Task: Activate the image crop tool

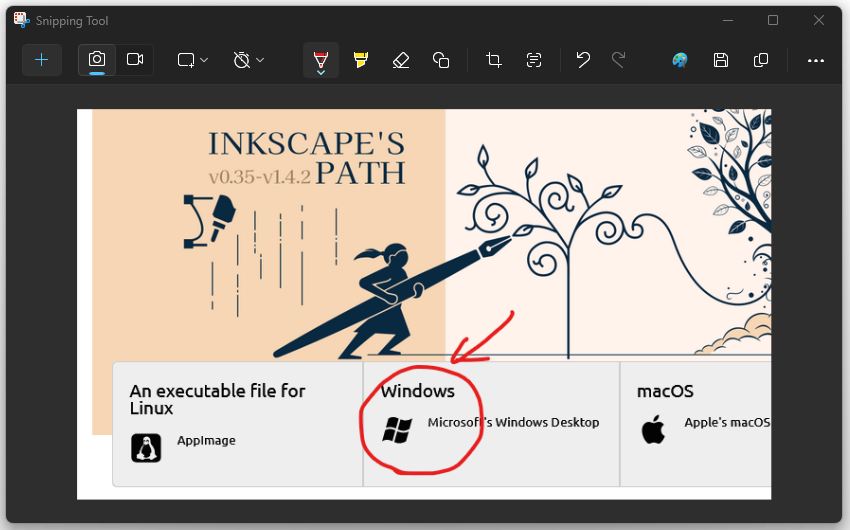Action: [493, 60]
